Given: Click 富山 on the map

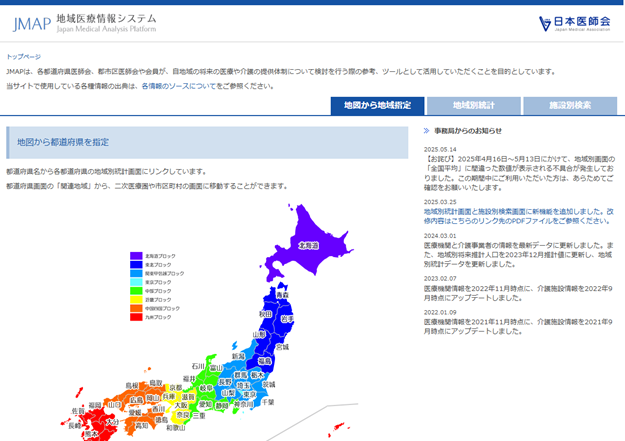Looking at the screenshot, I should [x=216, y=368].
